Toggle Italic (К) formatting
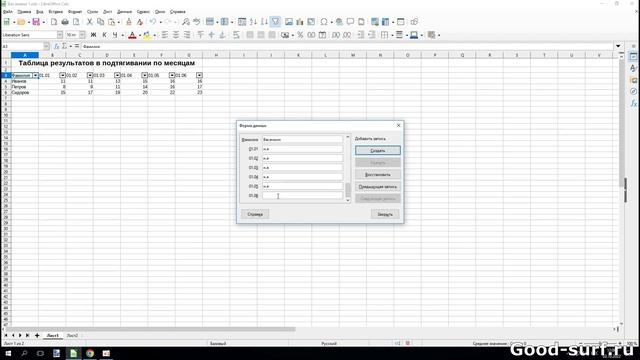This screenshot has height=360, width=640. pyautogui.click(x=104, y=35)
